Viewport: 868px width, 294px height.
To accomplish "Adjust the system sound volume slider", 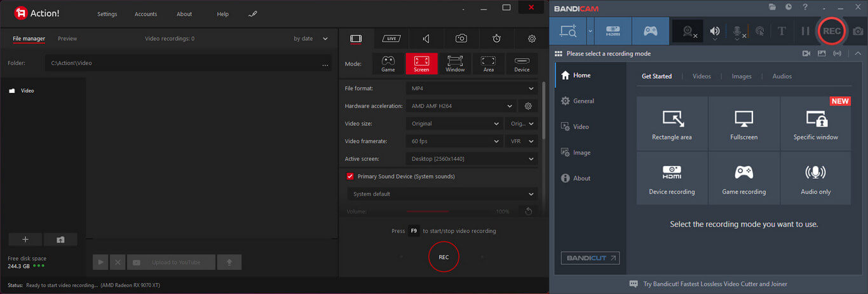I will click(x=427, y=211).
